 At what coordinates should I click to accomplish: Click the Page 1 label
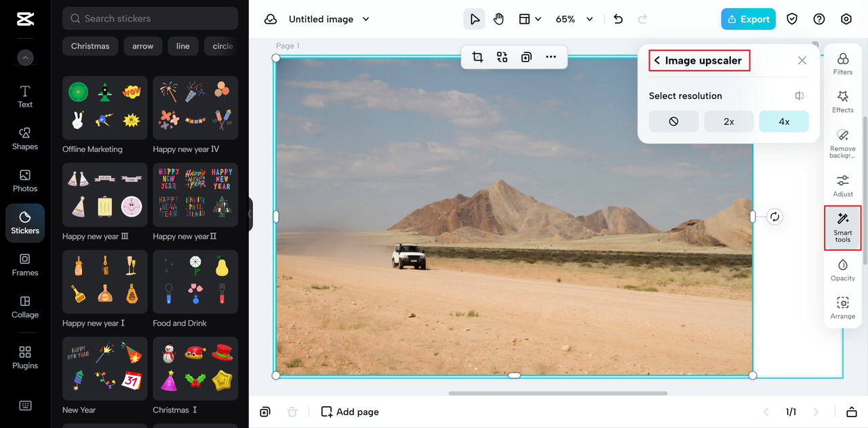(x=288, y=46)
